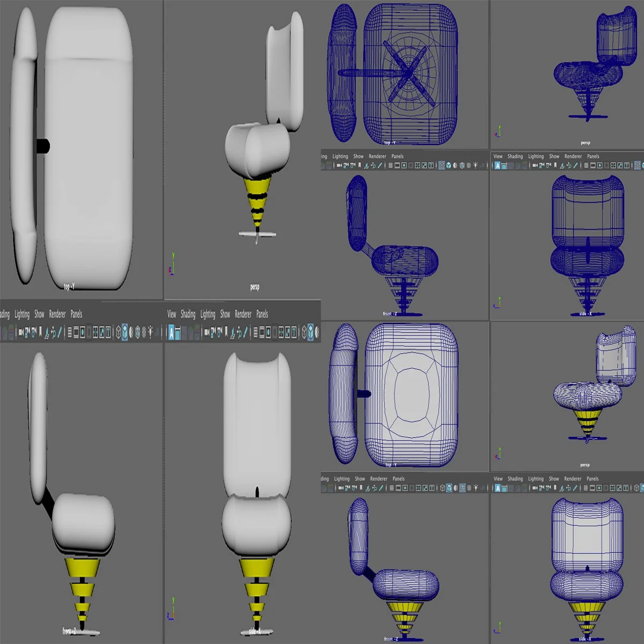Open Shading menu above blue wireframe side view
The image size is (644, 644).
point(515,156)
